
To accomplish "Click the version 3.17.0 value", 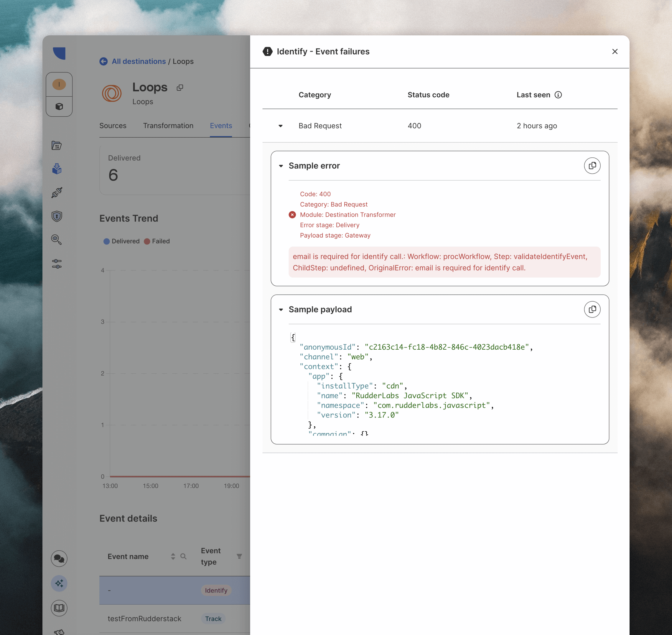I will [x=381, y=415].
